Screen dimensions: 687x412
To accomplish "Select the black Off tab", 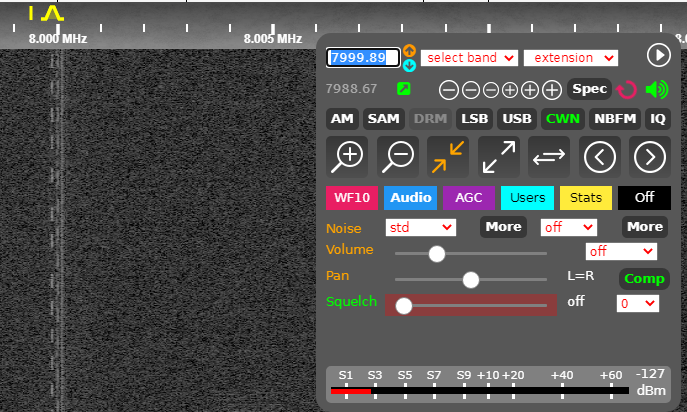I will (x=645, y=198).
